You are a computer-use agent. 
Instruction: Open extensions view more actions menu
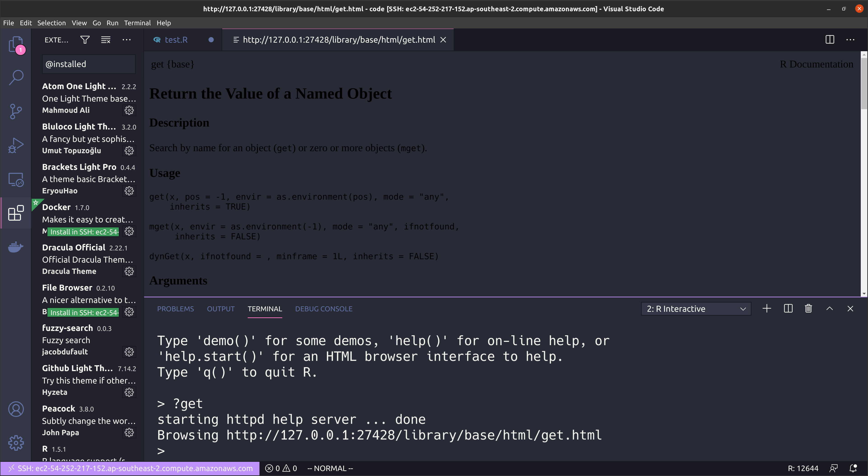click(x=126, y=40)
